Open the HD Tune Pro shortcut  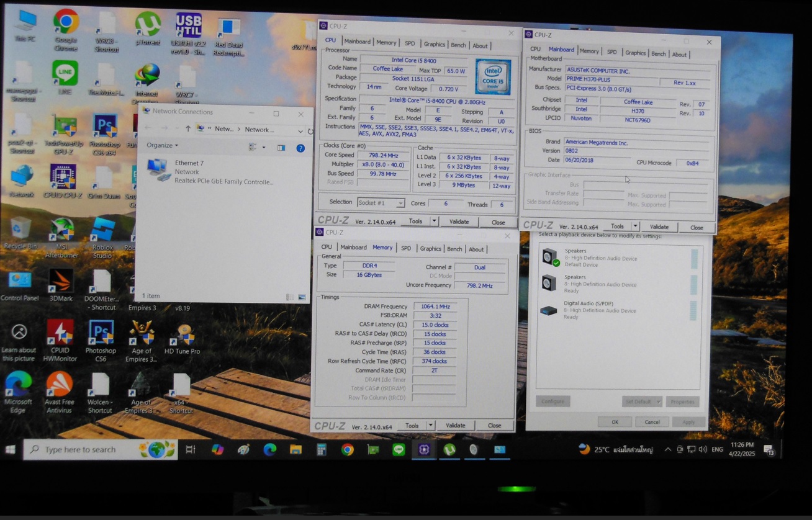pyautogui.click(x=182, y=336)
